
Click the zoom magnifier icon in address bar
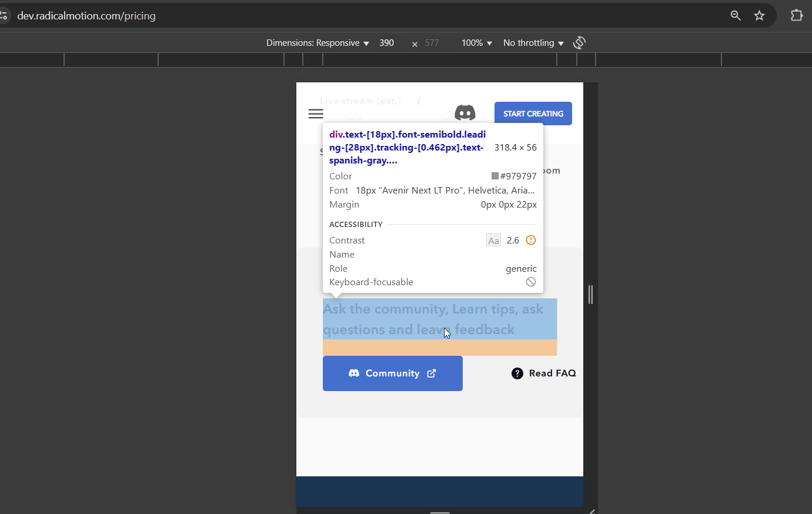coord(736,15)
